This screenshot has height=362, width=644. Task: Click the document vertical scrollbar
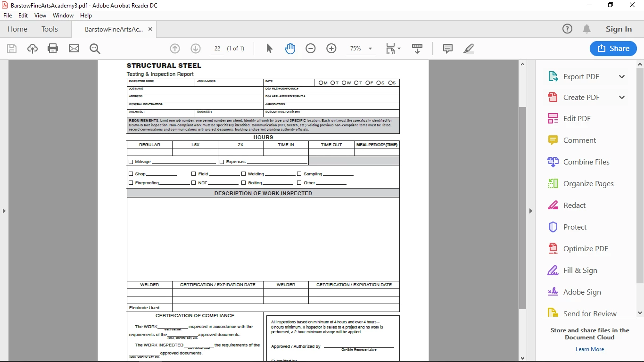(522, 208)
